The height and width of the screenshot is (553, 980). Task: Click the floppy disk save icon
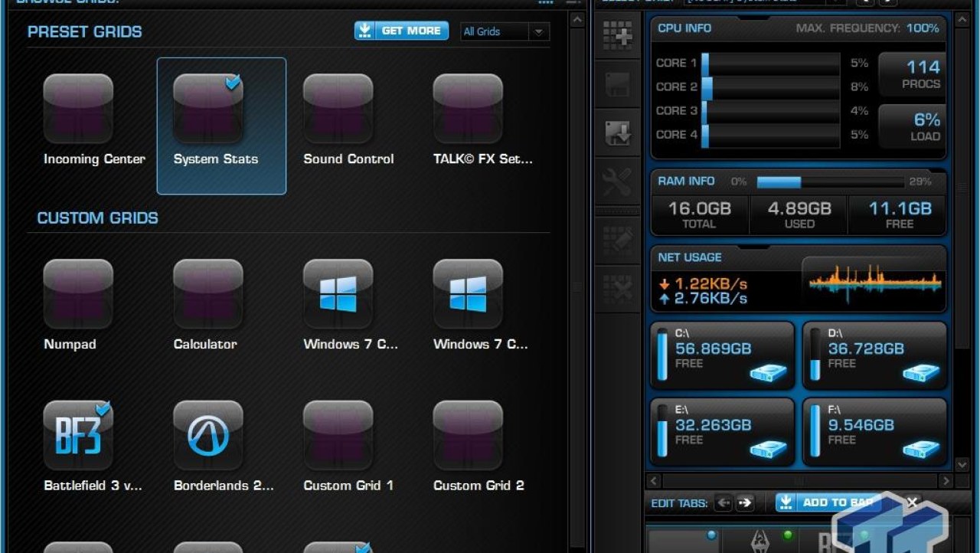click(617, 84)
